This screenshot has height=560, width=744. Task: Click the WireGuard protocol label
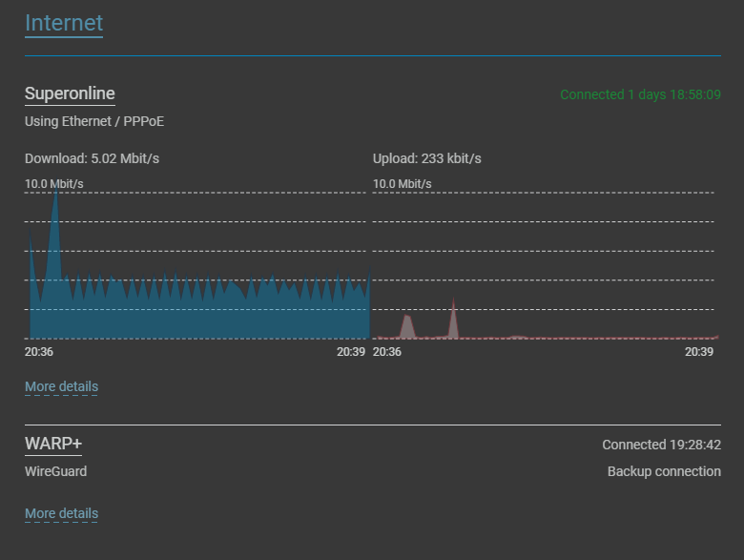(x=55, y=471)
